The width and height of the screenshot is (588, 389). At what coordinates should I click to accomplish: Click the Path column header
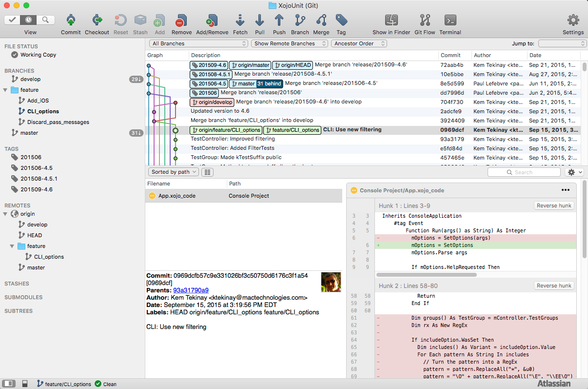(285, 184)
